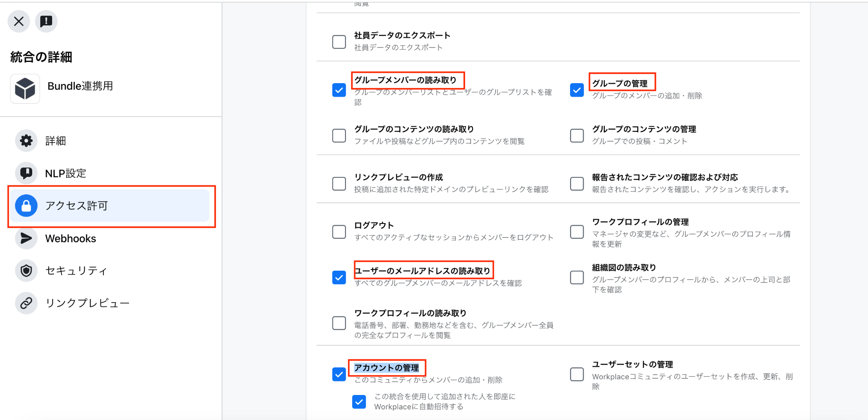Select the アクセス許可 lock icon
Viewport: 868px width, 420px height.
tap(26, 206)
